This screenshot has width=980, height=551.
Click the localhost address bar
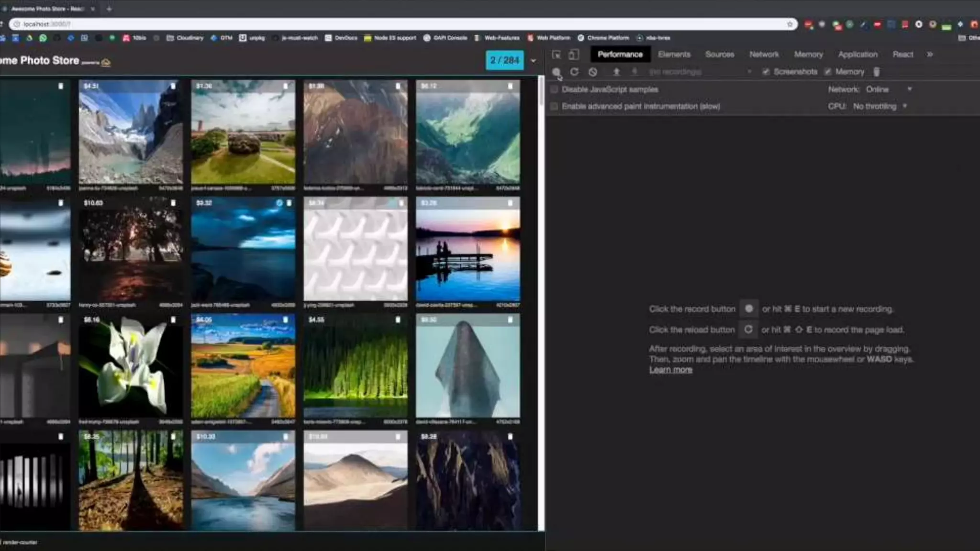[x=402, y=24]
